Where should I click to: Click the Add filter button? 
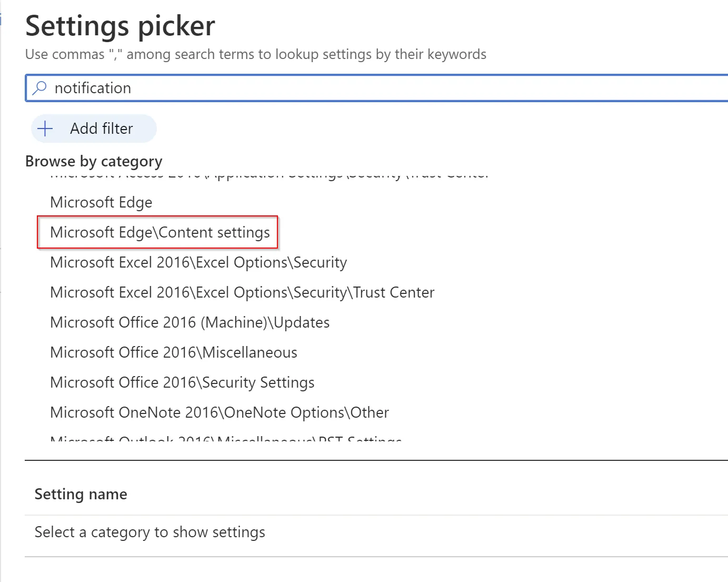94,129
